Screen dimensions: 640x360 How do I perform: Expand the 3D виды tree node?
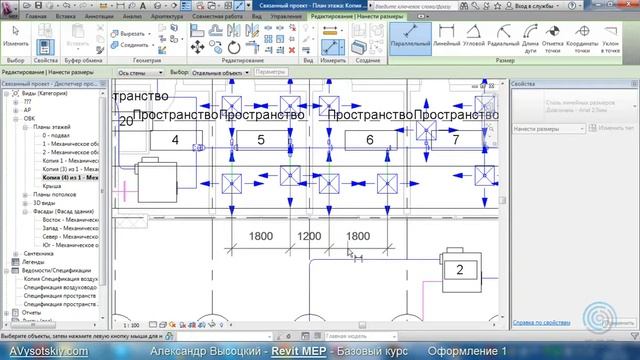(x=25, y=203)
